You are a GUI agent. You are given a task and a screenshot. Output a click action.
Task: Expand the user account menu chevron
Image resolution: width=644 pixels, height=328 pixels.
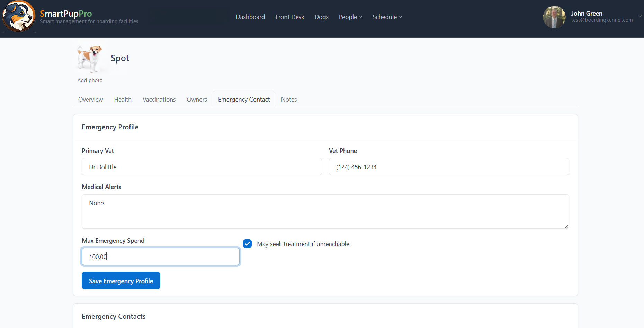pyautogui.click(x=639, y=16)
